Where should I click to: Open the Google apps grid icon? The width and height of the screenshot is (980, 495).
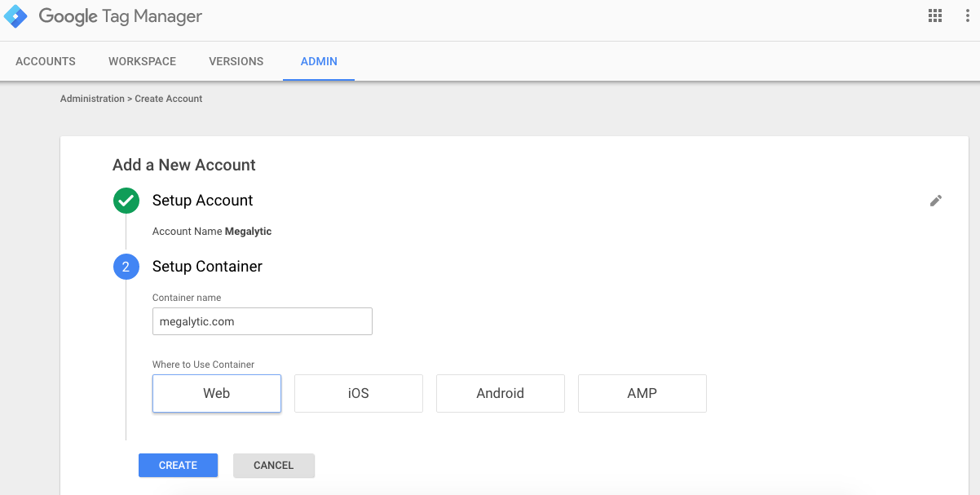pyautogui.click(x=935, y=15)
